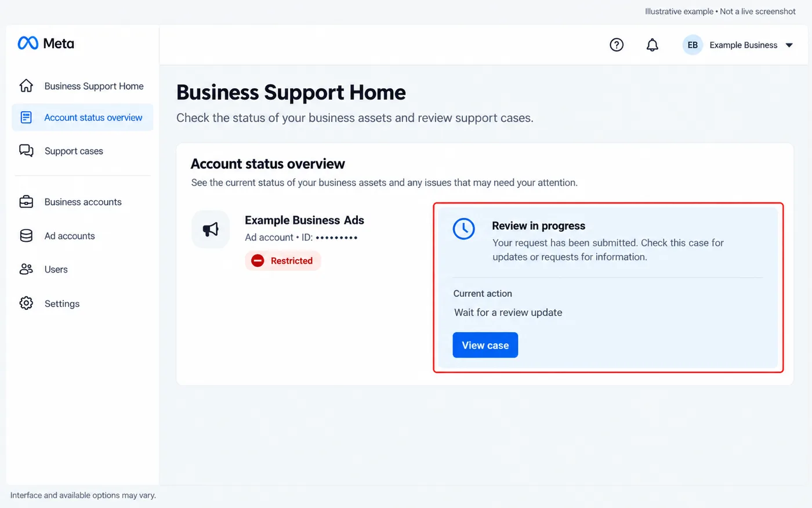The image size is (812, 508).
Task: Click the Wait for a review update text
Action: coord(508,313)
